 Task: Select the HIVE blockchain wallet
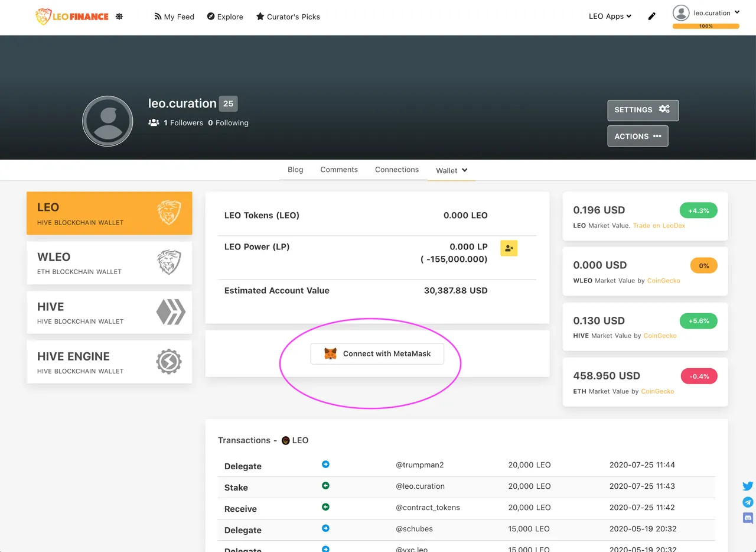tap(109, 313)
